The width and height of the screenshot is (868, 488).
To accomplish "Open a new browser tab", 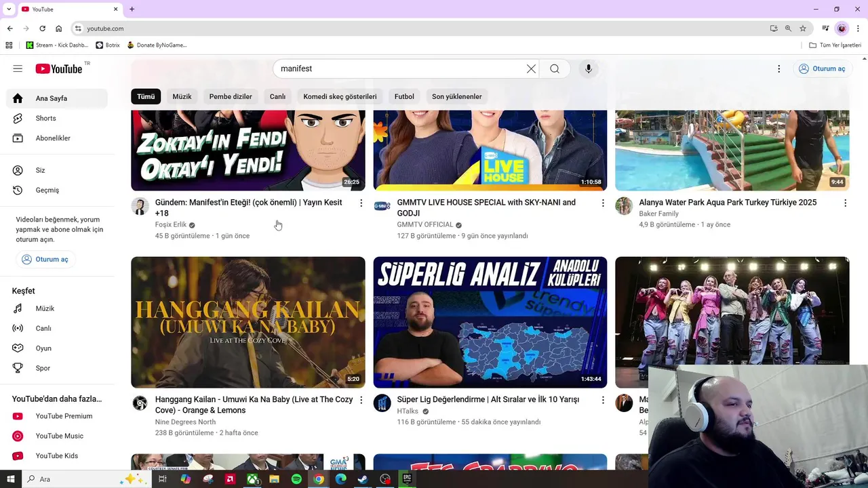I will point(132,9).
